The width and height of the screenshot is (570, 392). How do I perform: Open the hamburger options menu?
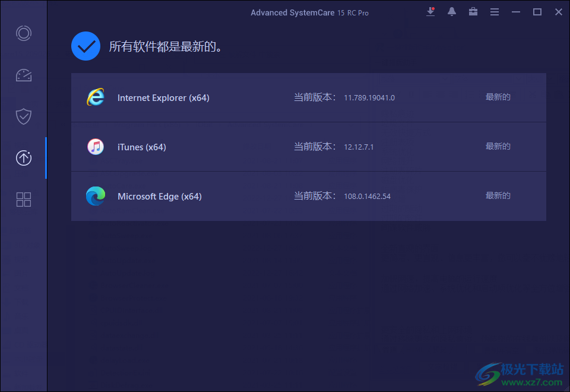tap(495, 12)
